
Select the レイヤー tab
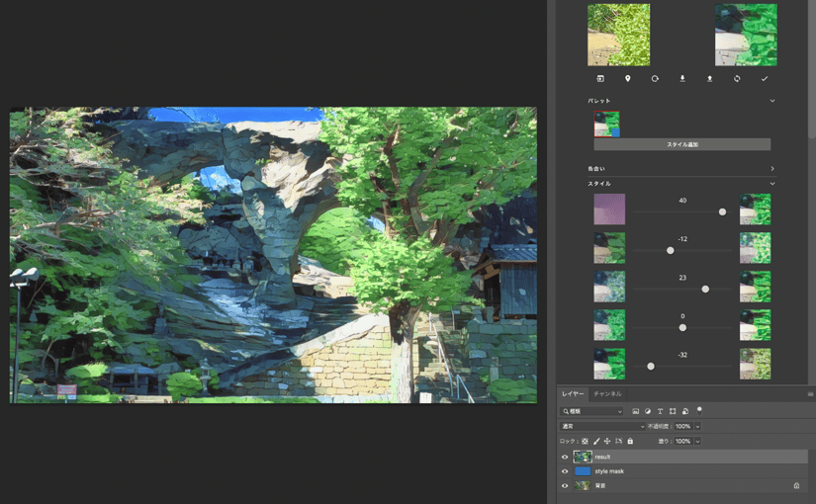[x=573, y=394]
